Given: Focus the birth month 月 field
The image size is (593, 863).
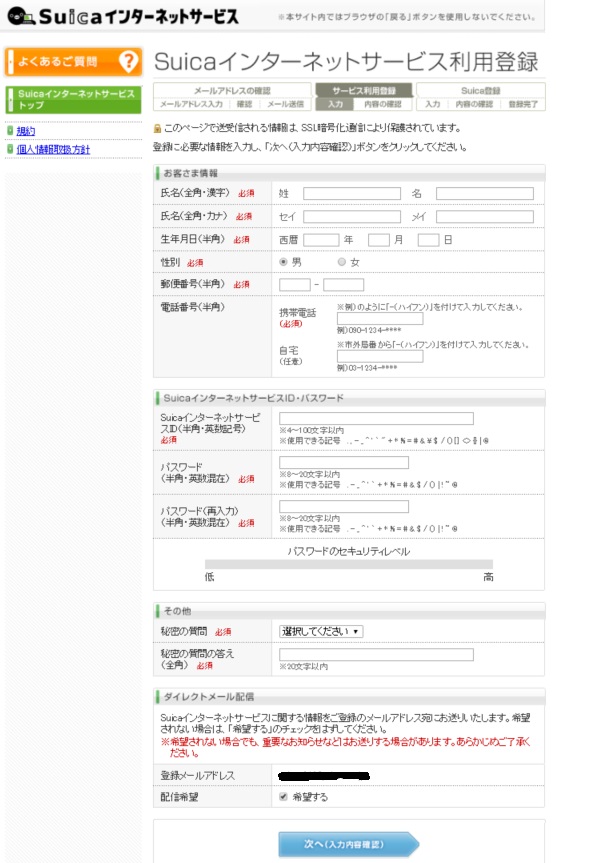Looking at the screenshot, I should tap(379, 240).
